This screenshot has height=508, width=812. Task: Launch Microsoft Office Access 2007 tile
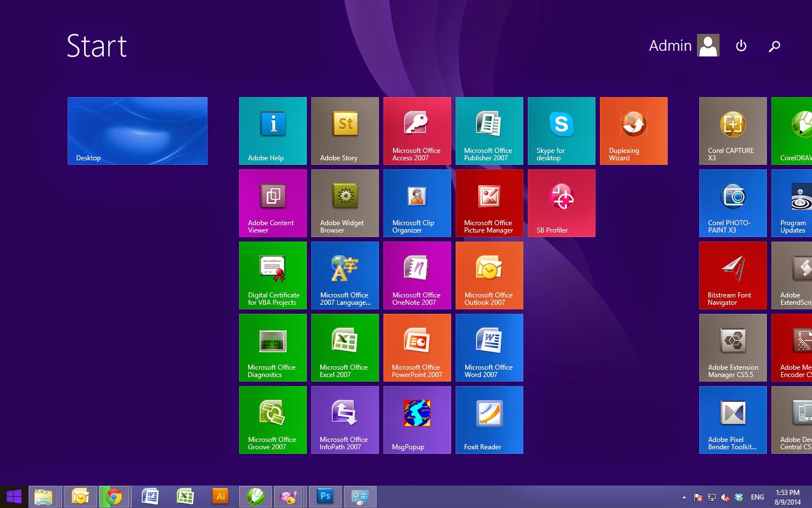[417, 131]
